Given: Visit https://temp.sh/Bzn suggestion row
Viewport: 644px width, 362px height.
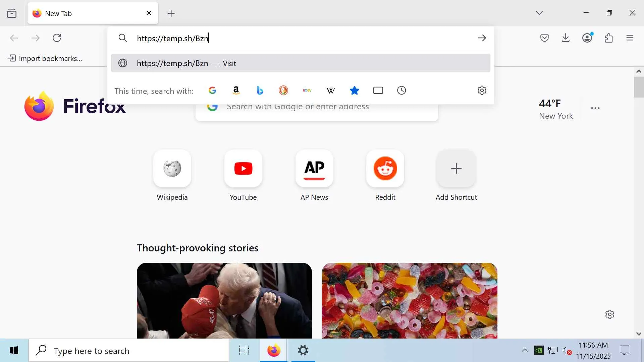Looking at the screenshot, I should 301,63.
